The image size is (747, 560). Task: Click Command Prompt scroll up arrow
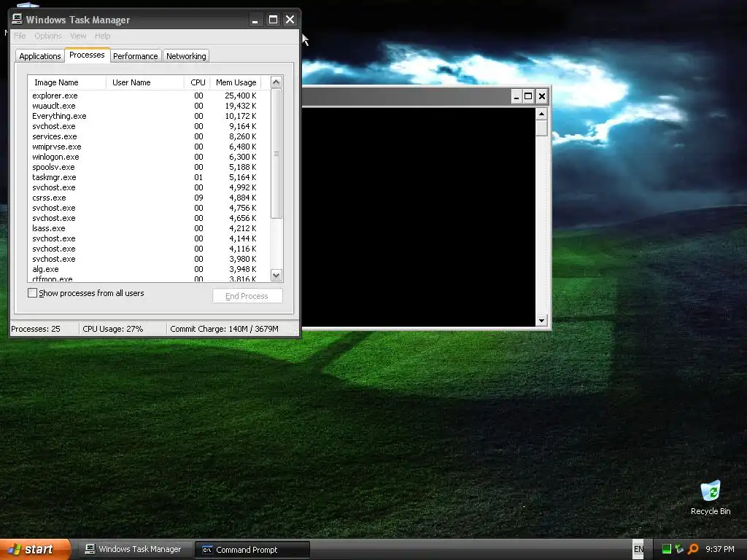click(541, 114)
